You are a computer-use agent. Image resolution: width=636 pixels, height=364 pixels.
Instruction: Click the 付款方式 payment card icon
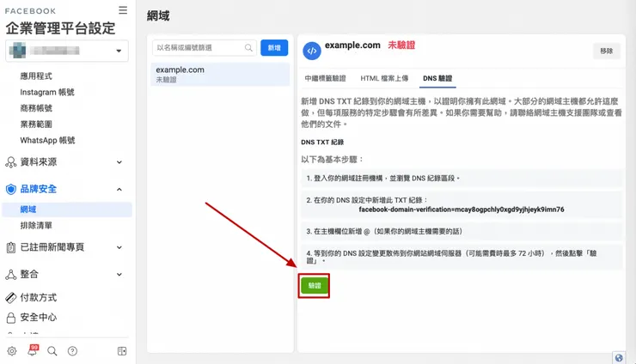point(11,298)
